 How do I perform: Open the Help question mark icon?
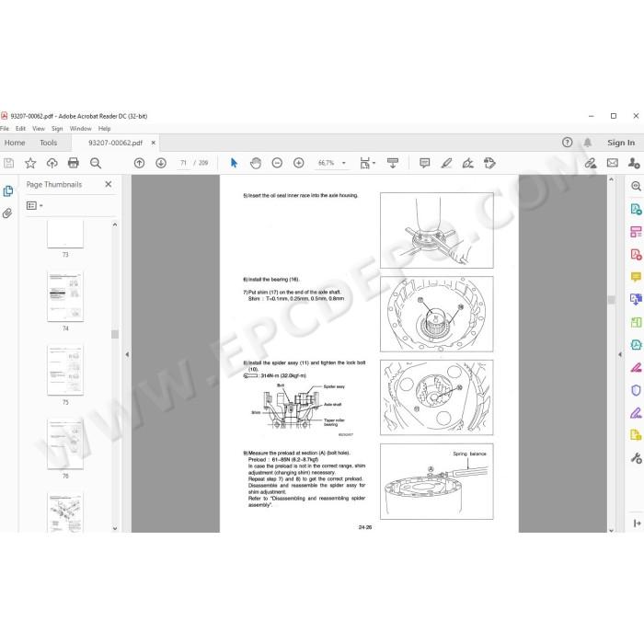(x=568, y=143)
